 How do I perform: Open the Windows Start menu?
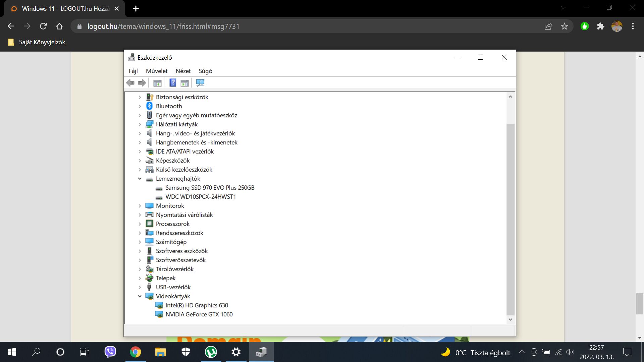12,352
